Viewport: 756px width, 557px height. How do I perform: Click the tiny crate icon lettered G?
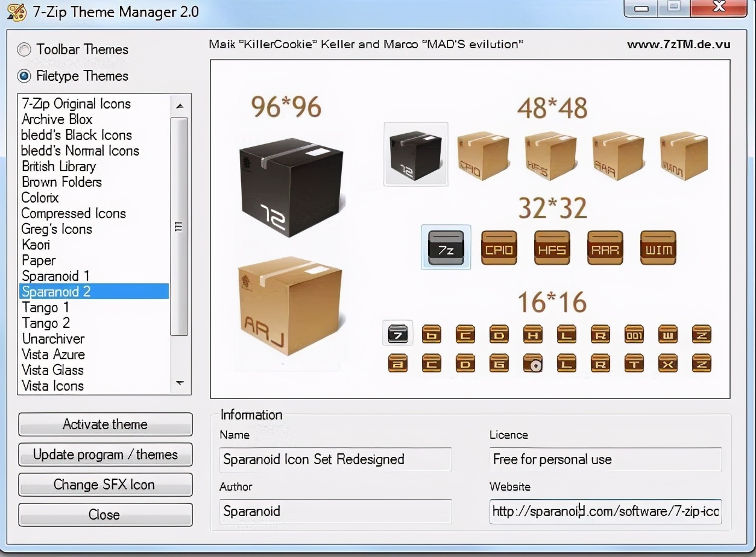click(499, 363)
